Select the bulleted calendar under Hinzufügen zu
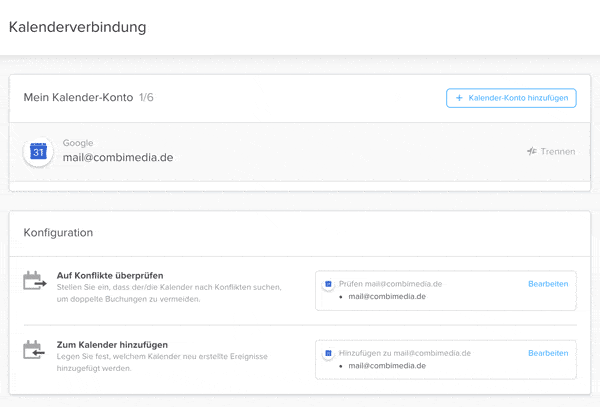This screenshot has width=600, height=407. pyautogui.click(x=387, y=366)
